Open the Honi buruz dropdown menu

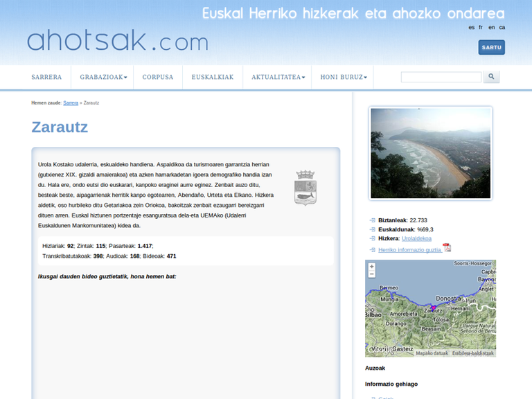344,77
